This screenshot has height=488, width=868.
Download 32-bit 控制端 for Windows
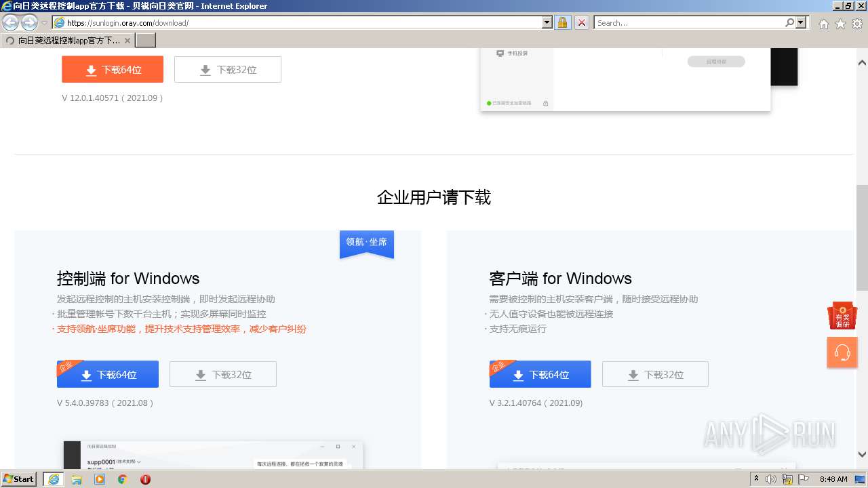[x=223, y=374]
